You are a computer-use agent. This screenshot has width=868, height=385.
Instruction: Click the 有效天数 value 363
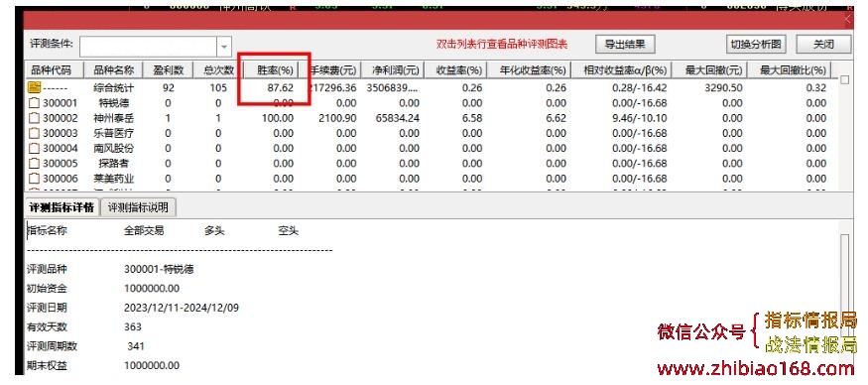click(133, 326)
